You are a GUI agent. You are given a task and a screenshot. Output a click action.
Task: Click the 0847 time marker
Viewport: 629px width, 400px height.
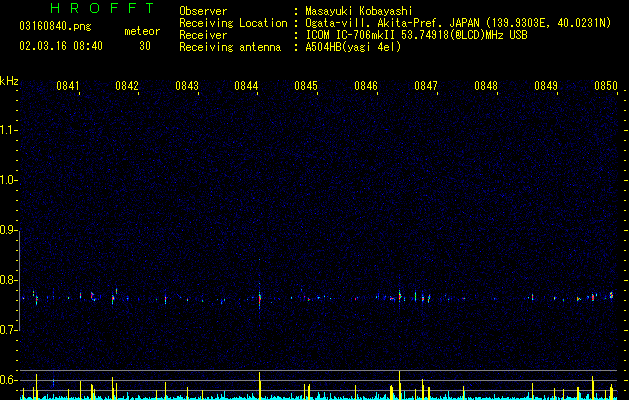pyautogui.click(x=426, y=86)
